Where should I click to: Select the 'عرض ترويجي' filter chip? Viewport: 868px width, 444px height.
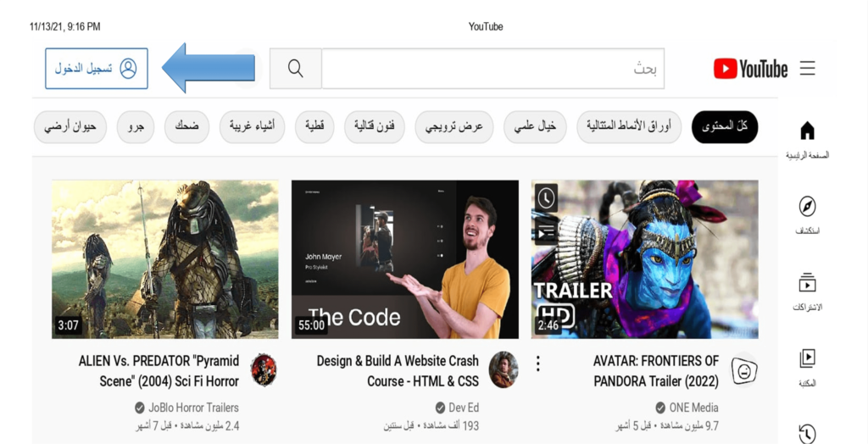point(454,127)
